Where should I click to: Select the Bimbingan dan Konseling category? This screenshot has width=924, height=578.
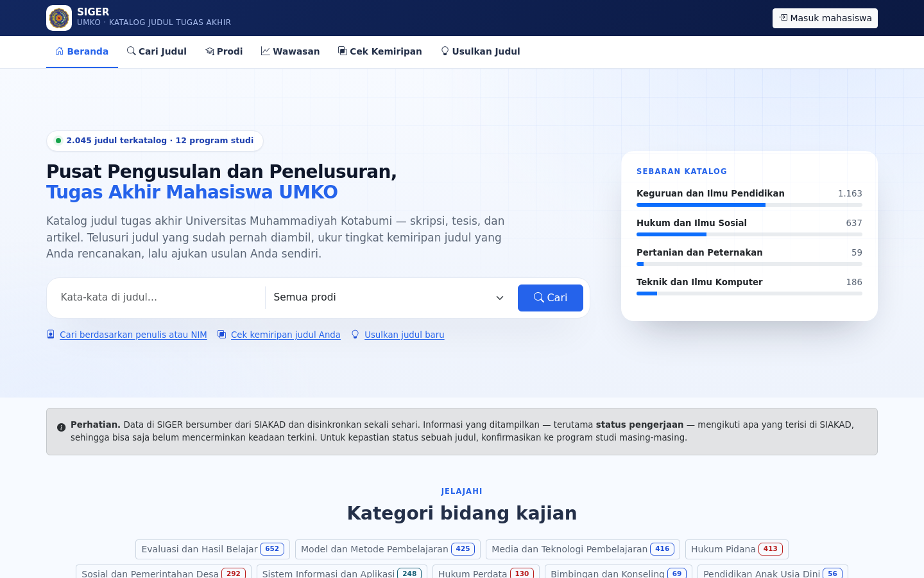(619, 572)
